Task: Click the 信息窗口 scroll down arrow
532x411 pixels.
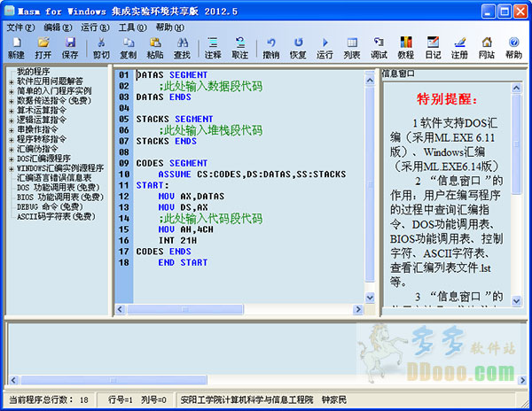Action: 516,300
